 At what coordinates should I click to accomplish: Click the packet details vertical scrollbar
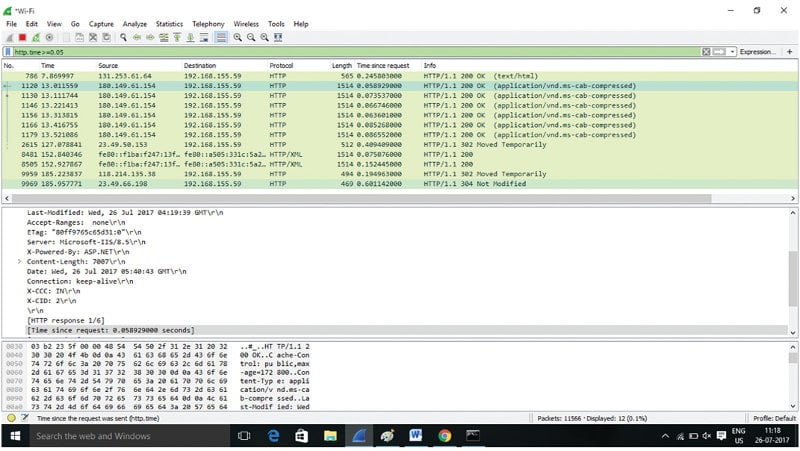(x=793, y=270)
